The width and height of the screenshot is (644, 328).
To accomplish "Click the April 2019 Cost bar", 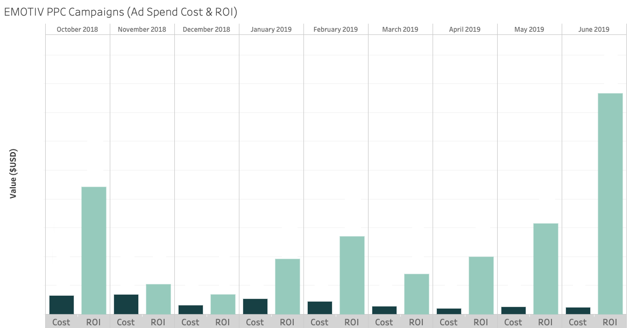I will click(449, 311).
